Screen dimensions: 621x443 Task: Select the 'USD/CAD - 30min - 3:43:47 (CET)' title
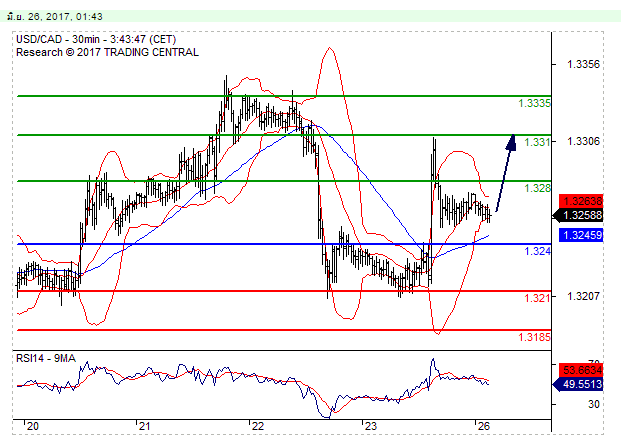pos(96,39)
